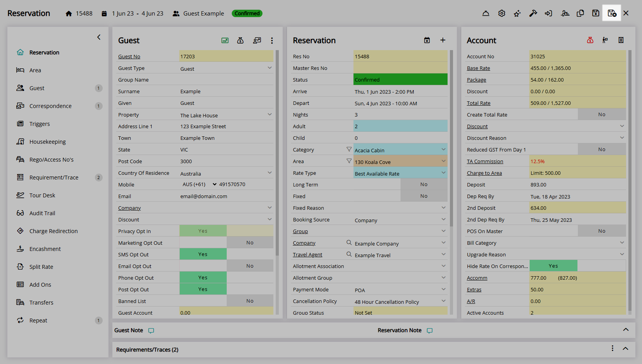Open the green credit card icon in Guest panel
Viewport: 642px width, 364px height.
[x=225, y=40]
